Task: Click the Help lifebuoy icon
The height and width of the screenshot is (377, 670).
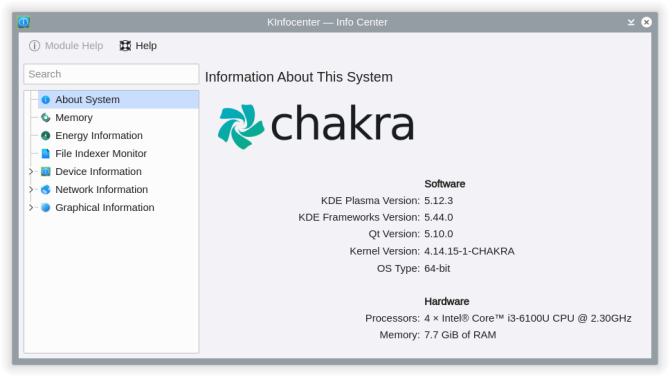Action: tap(125, 45)
